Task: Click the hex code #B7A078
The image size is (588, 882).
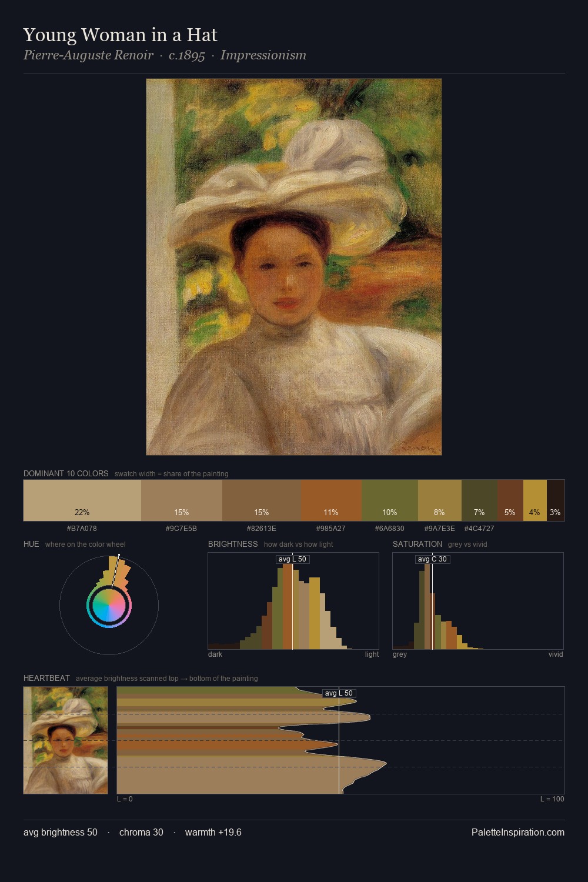Action: (x=82, y=529)
